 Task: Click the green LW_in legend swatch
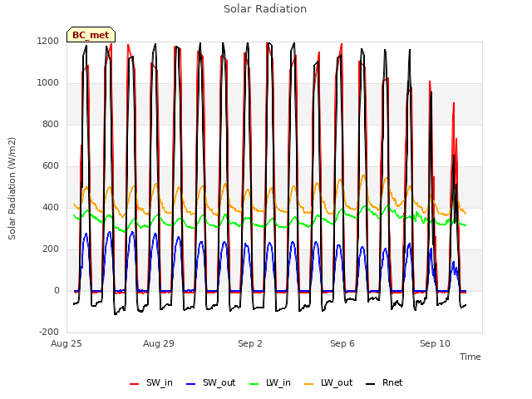tap(254, 384)
